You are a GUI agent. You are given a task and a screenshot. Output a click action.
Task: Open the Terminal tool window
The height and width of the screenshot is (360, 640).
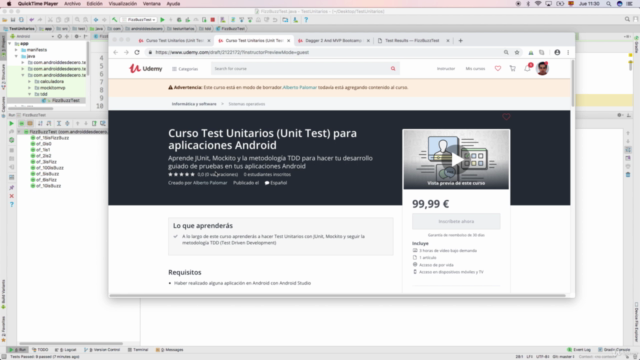138,350
